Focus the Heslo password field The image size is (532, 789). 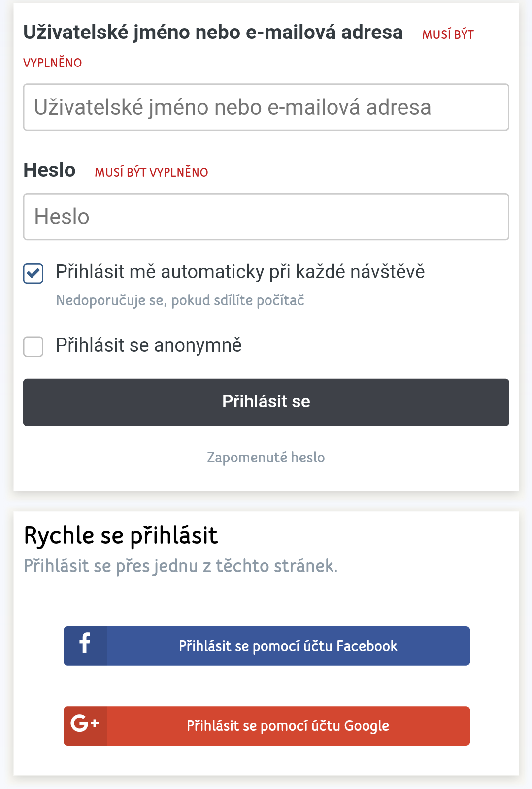click(x=266, y=217)
